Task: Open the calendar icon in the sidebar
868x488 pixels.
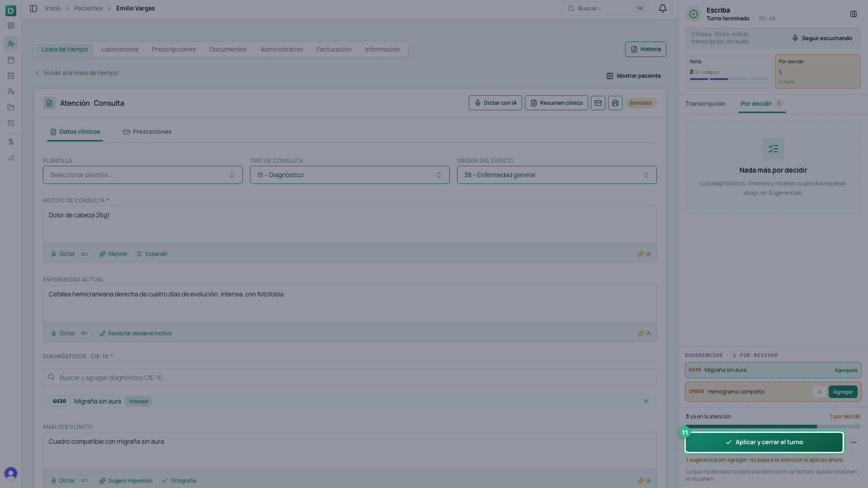Action: [x=11, y=60]
